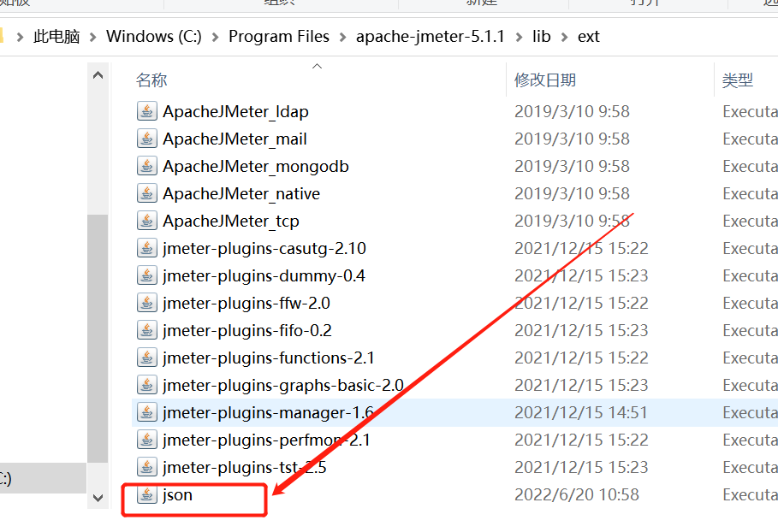
Task: Click type cell of json row
Action: coord(751,494)
